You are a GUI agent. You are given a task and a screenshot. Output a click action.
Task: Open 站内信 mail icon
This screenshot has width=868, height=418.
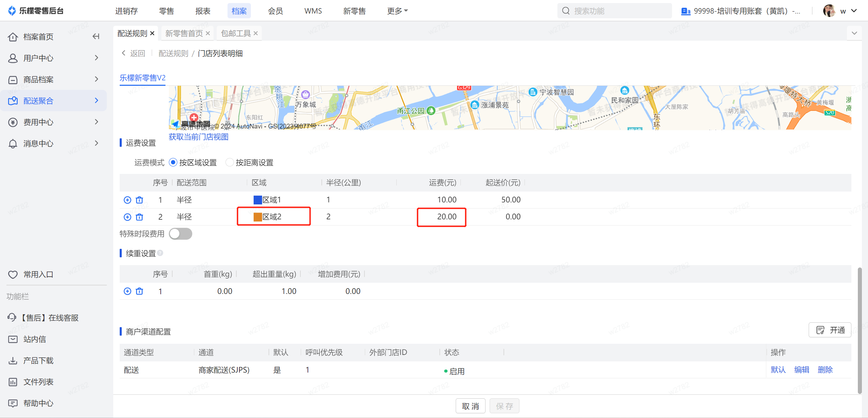pos(13,339)
